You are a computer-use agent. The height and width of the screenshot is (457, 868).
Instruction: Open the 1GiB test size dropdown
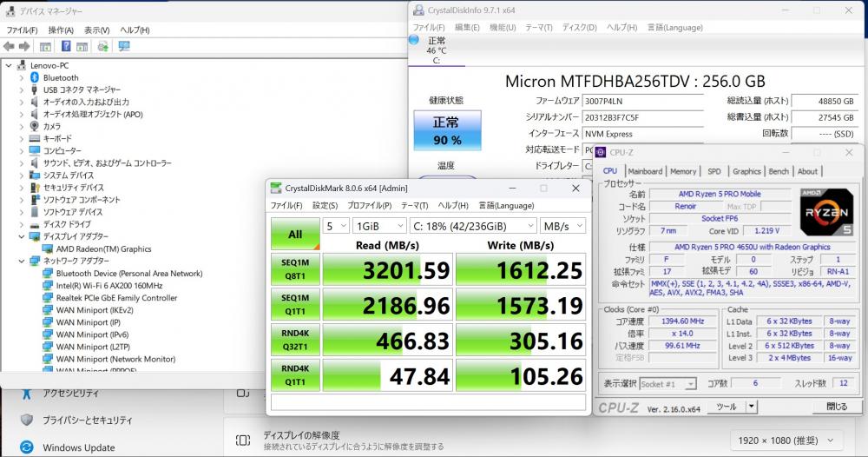[380, 226]
